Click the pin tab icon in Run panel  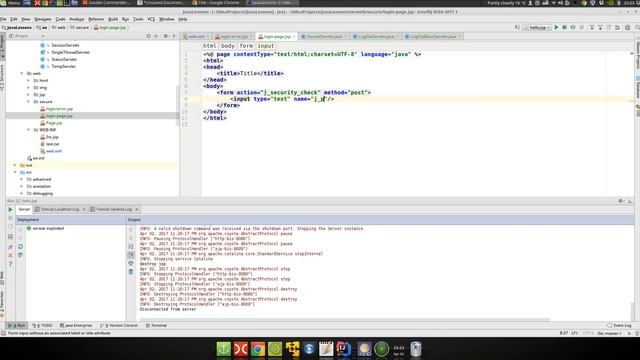(10, 247)
